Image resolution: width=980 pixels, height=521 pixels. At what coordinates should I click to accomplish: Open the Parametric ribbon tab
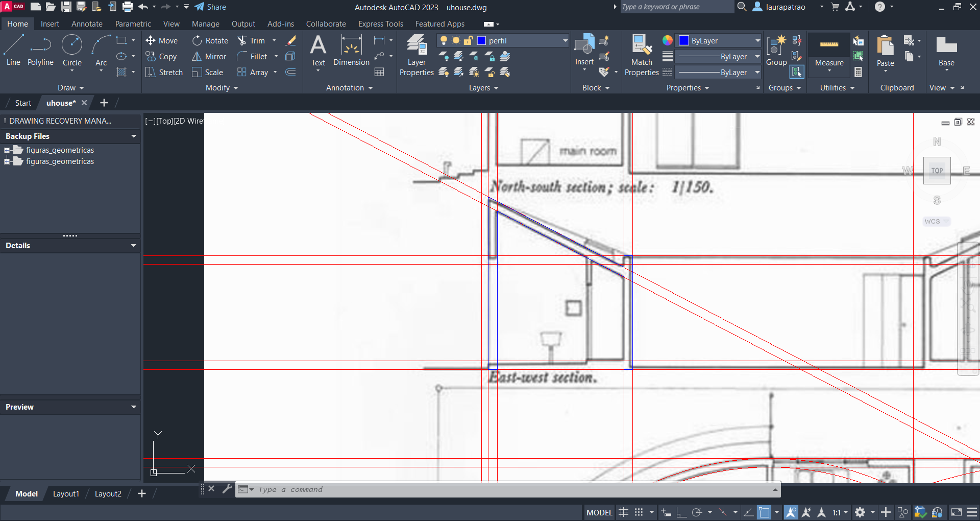[133, 24]
